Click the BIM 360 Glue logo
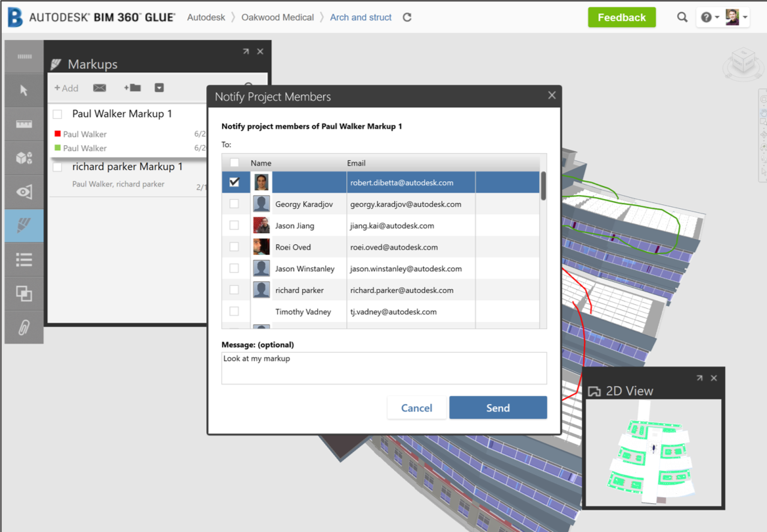Screen dimensions: 767x532 [x=15, y=17]
